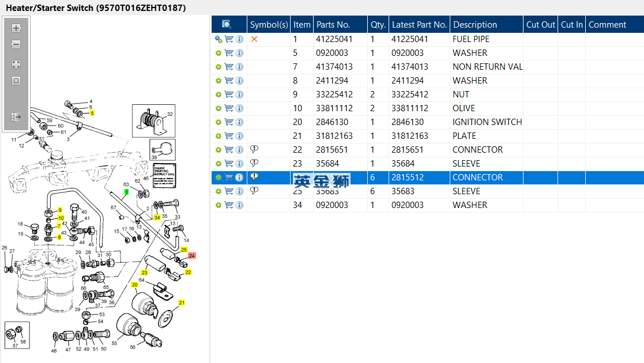
Task: Select callout 7 in the diagram
Action: click(x=59, y=226)
